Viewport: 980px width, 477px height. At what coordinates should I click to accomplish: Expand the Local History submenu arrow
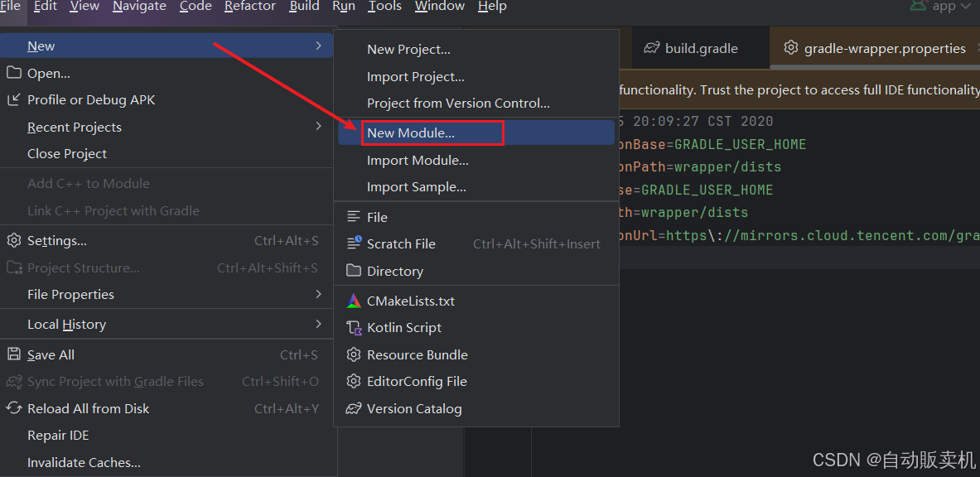click(x=318, y=324)
